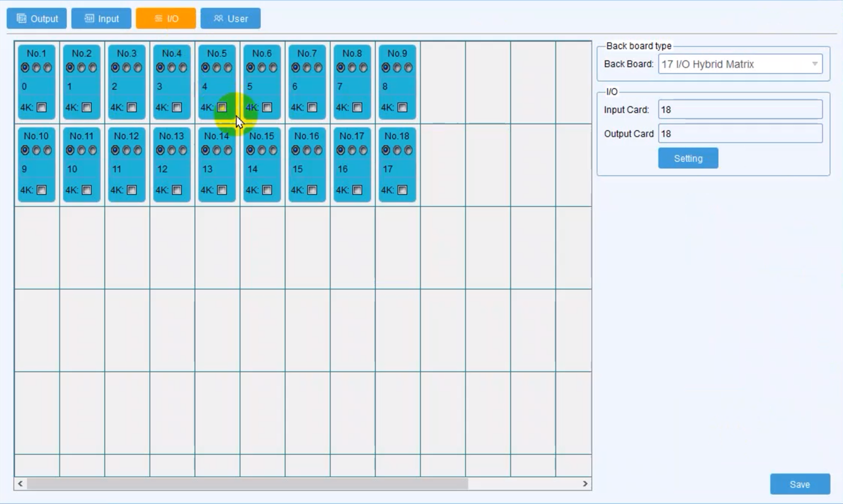Pick the last radio button on card No.4

183,67
